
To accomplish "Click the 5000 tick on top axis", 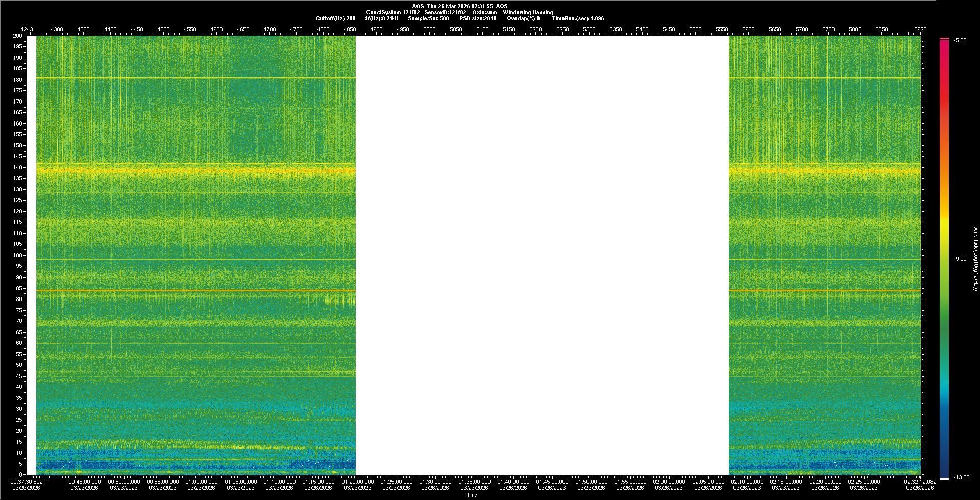I will tap(429, 29).
